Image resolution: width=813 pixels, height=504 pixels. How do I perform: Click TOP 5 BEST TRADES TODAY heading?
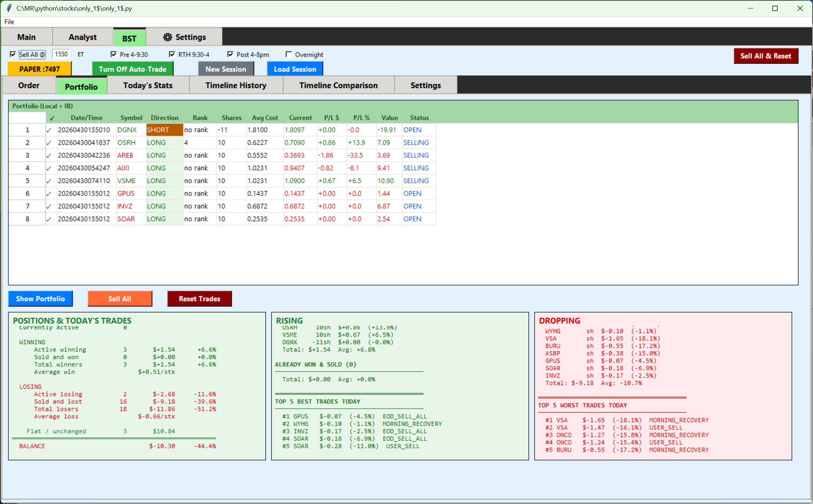pos(318,402)
